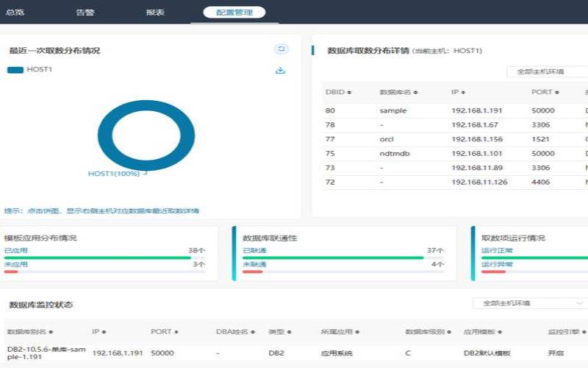The width and height of the screenshot is (588, 368).
Task: Select the orcl database name cell
Action: pos(387,139)
